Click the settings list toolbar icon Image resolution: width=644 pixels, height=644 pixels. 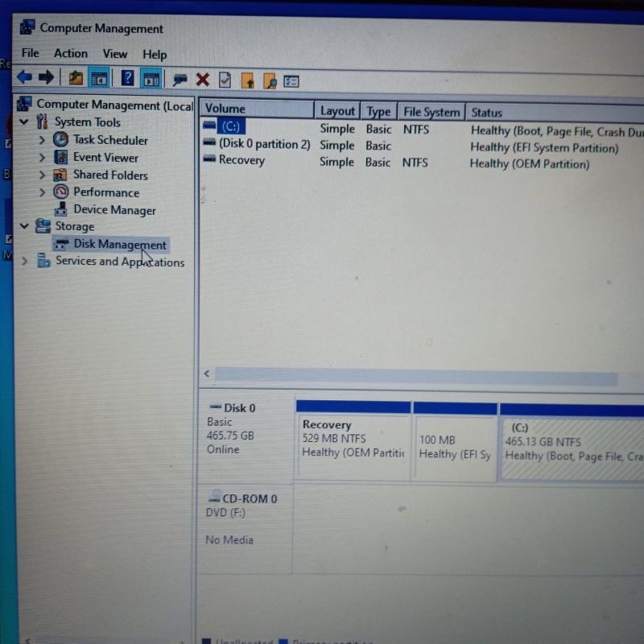[x=291, y=80]
